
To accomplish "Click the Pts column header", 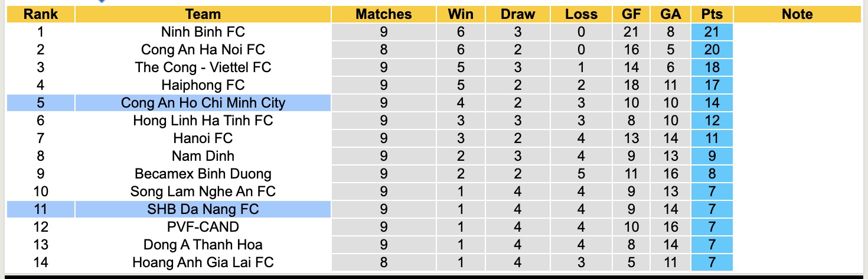I will tap(712, 14).
